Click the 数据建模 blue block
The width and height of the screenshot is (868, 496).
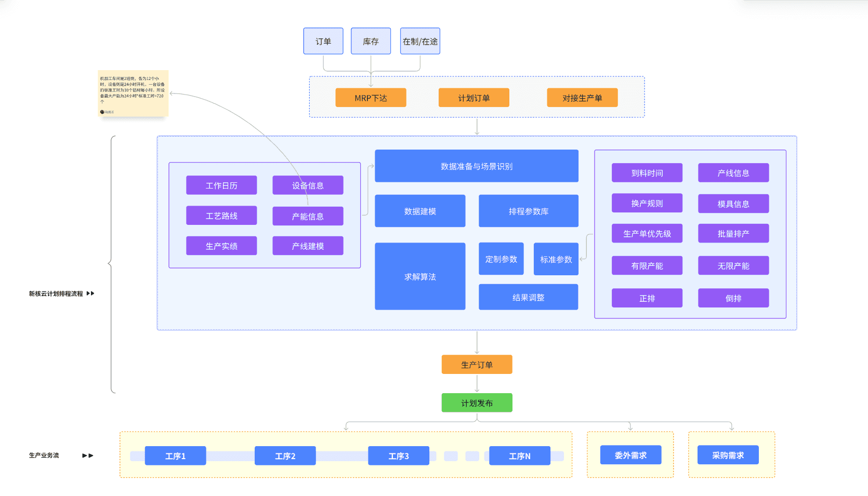click(420, 211)
